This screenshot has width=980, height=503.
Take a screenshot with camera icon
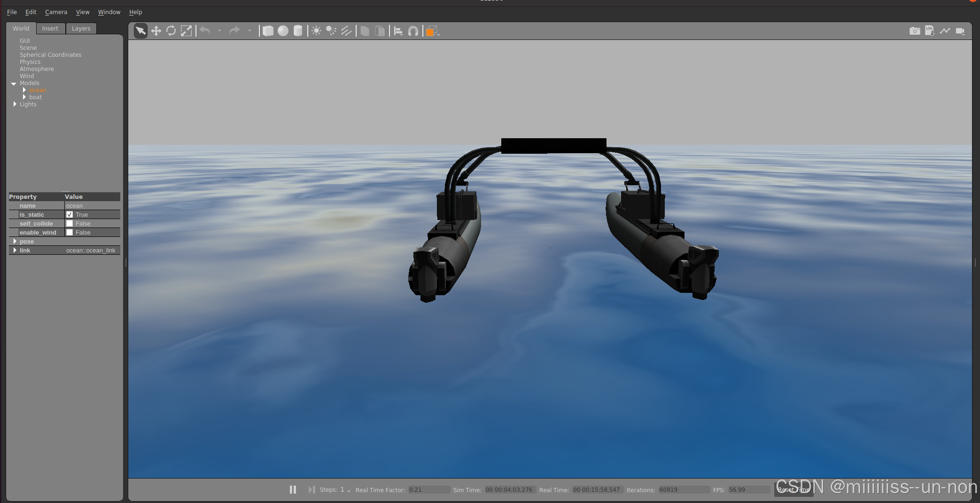[914, 31]
